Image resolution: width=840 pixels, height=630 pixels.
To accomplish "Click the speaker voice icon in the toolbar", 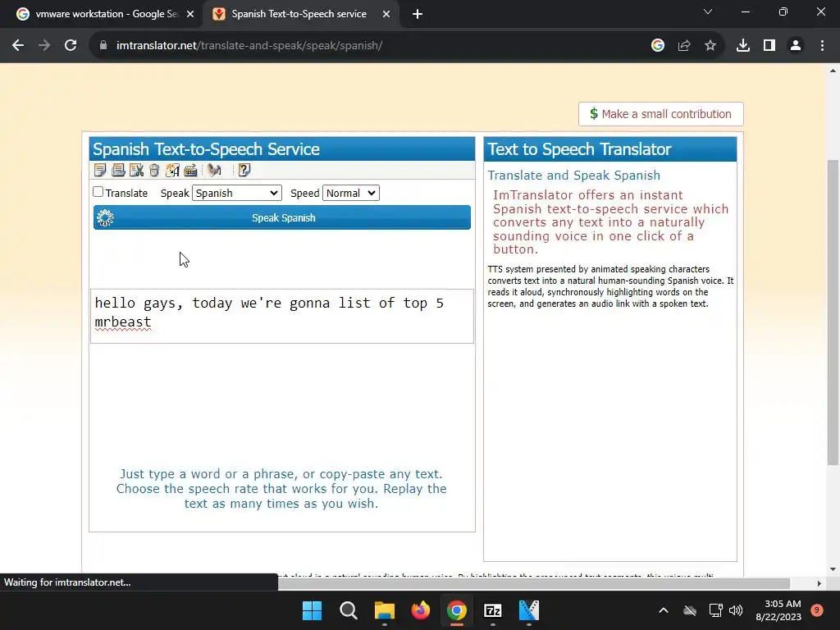I will 214,171.
